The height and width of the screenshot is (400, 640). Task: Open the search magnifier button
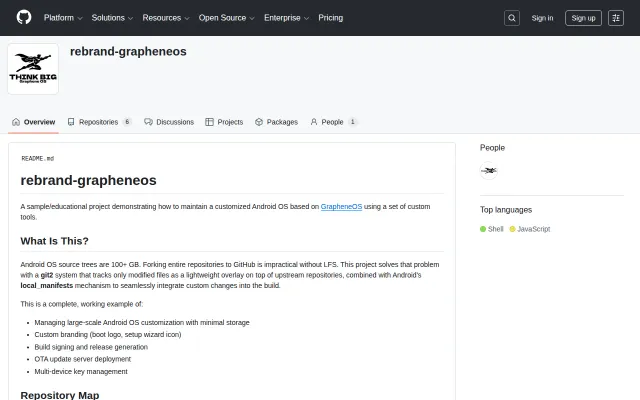(511, 18)
